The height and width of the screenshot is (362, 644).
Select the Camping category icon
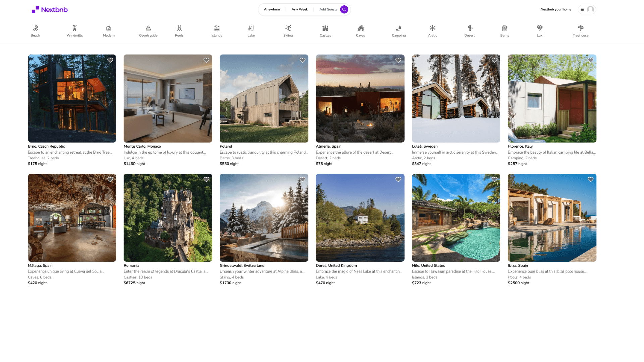398,28
